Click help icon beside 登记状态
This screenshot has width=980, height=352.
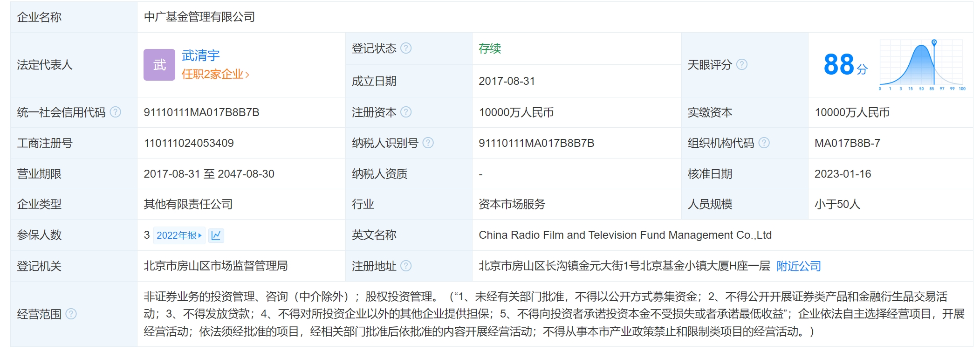pyautogui.click(x=406, y=48)
